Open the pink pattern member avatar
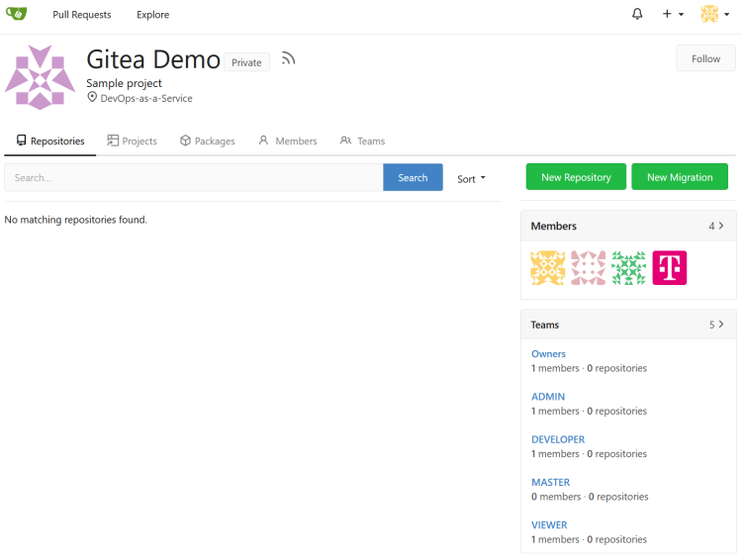742x560 pixels. click(x=589, y=267)
